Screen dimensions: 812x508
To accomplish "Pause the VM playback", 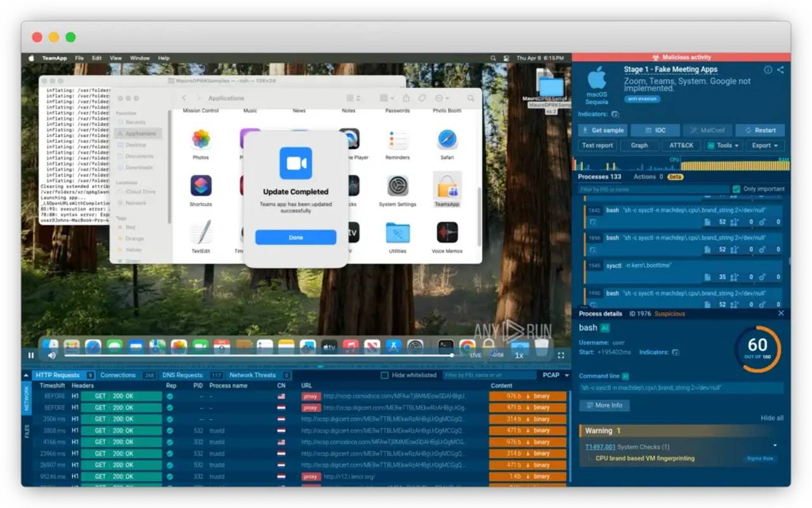I will (31, 355).
